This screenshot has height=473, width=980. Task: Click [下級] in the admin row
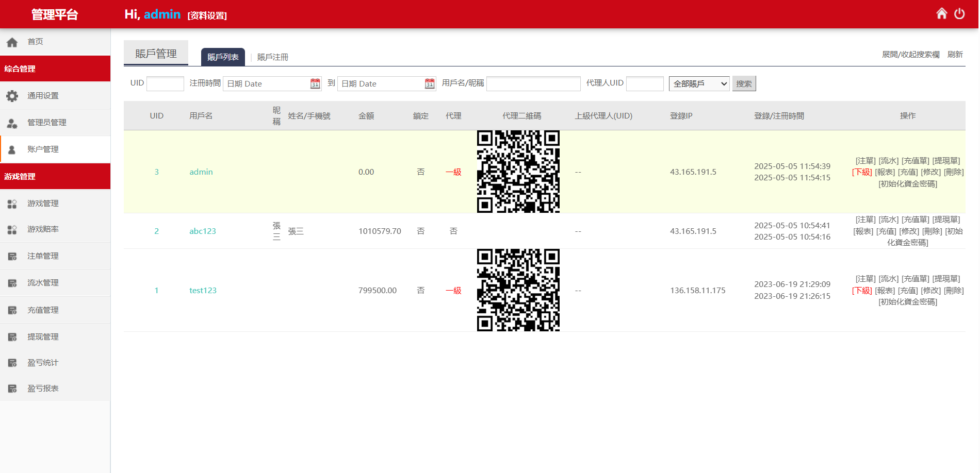(862, 172)
